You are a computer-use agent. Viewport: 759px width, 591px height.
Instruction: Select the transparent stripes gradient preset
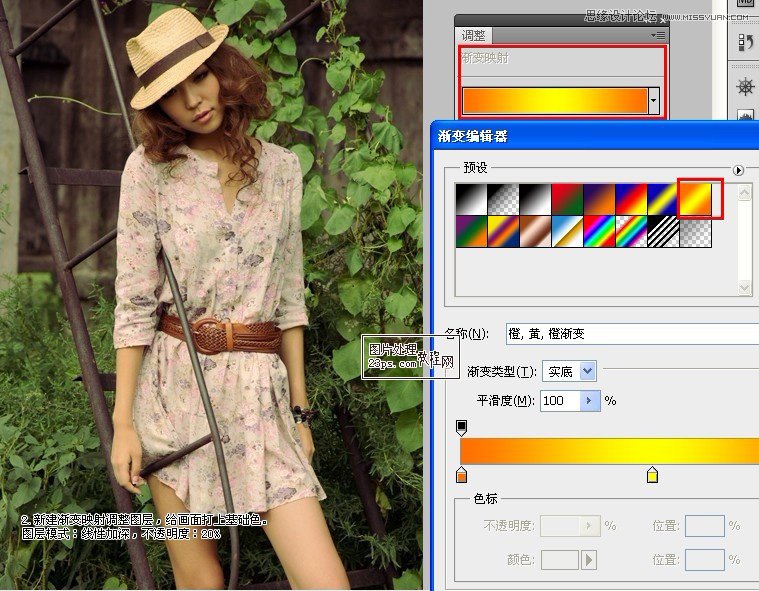tap(663, 231)
